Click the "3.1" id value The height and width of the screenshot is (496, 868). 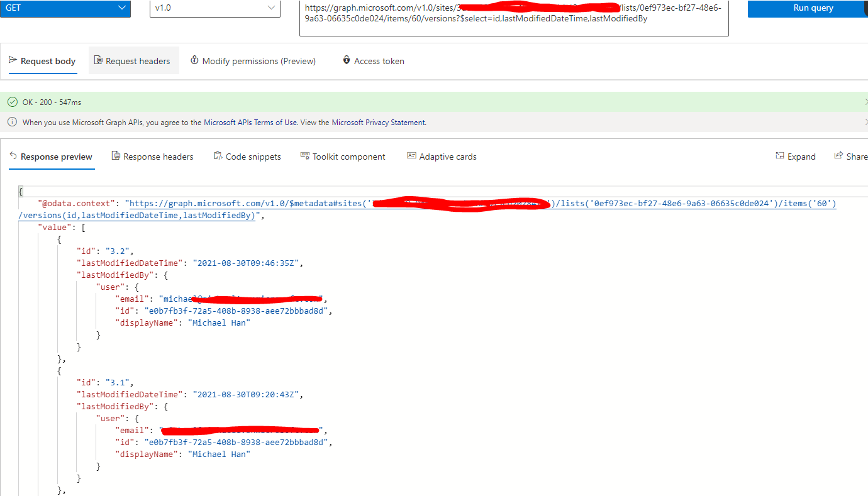coord(118,382)
